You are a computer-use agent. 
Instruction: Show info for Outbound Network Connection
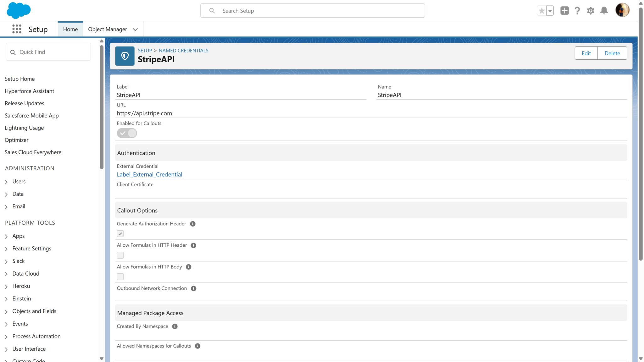[x=194, y=288]
